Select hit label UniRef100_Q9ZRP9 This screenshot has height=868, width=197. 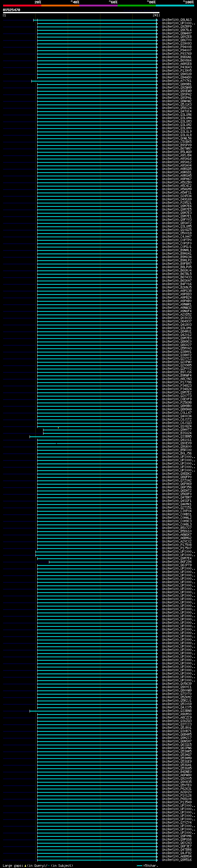177,26
